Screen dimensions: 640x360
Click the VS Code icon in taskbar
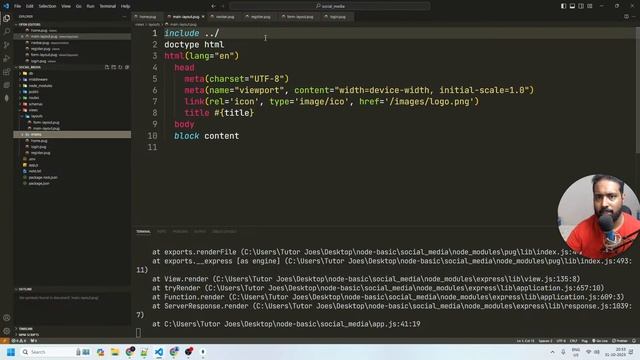(159, 352)
